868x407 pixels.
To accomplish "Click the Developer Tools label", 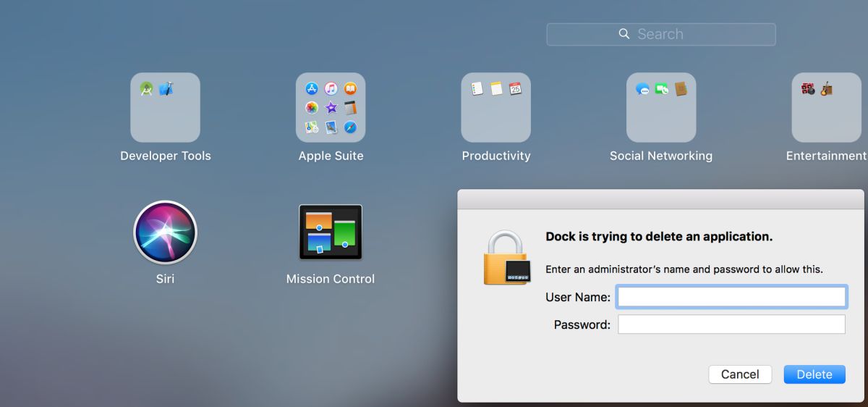I will point(166,156).
